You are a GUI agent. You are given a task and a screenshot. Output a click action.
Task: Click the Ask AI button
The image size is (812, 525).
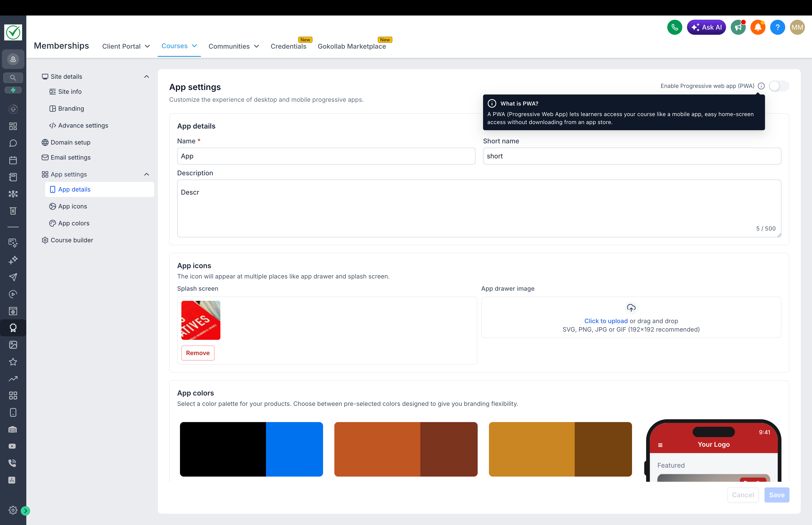coord(706,27)
